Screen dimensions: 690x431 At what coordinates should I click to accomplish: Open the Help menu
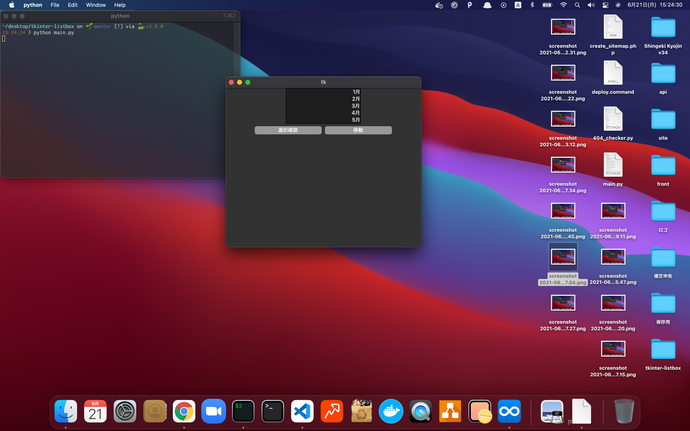(x=120, y=5)
